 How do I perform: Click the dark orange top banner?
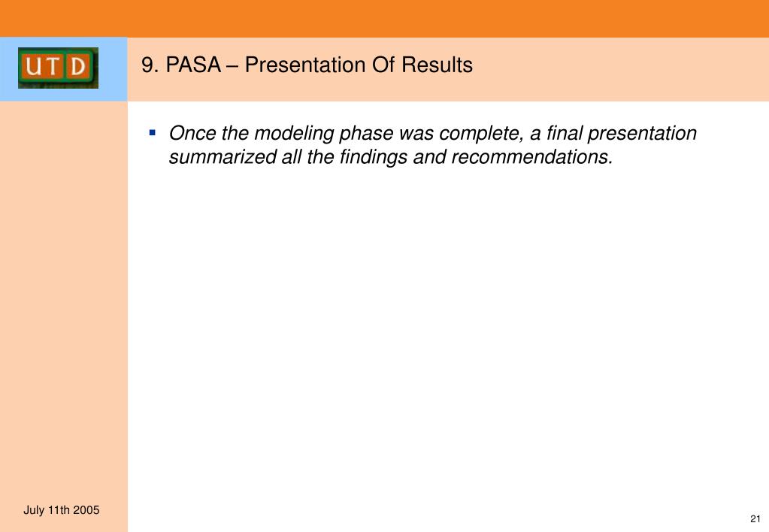coord(385,19)
